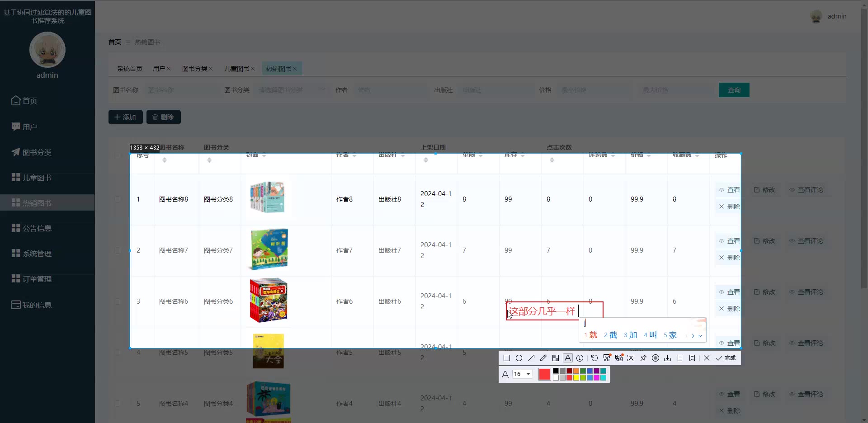868x423 pixels.
Task: Select the rectangle annotation tool
Action: pos(507,358)
